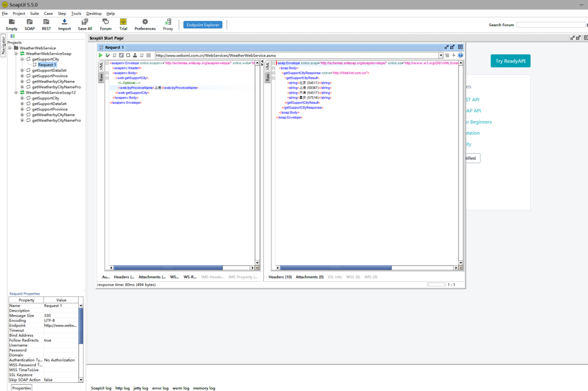Click the add-to-test-case checkmark icon

(x=108, y=55)
